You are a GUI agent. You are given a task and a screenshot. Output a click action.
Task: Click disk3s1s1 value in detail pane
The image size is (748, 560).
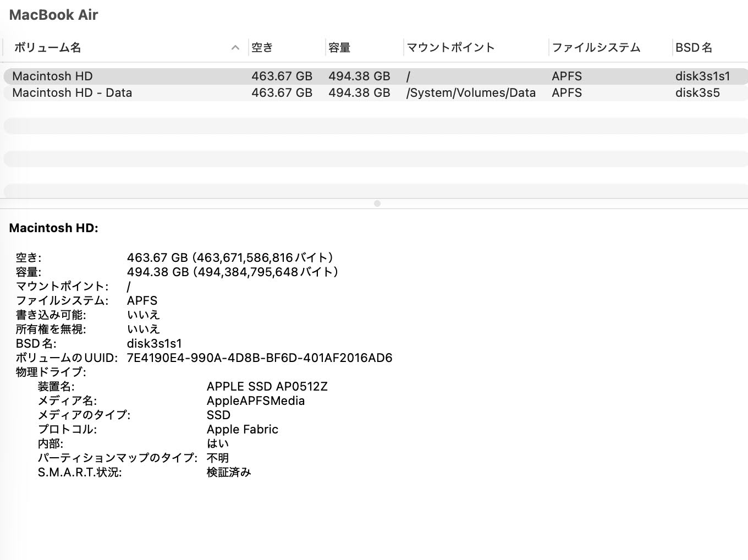point(154,343)
